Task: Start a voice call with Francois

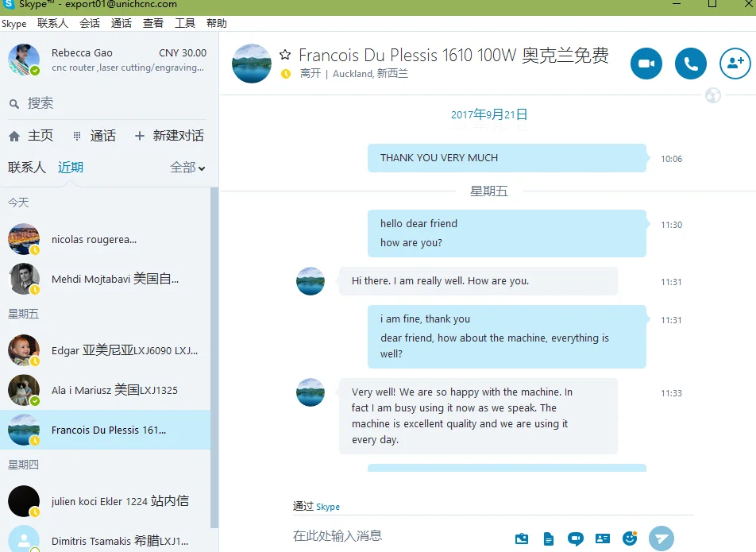Action: coord(690,64)
